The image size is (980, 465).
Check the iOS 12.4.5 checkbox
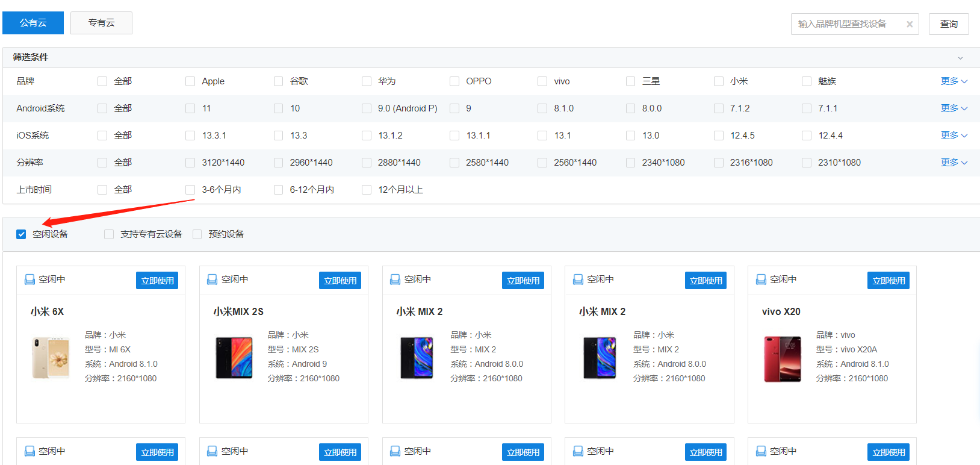719,136
